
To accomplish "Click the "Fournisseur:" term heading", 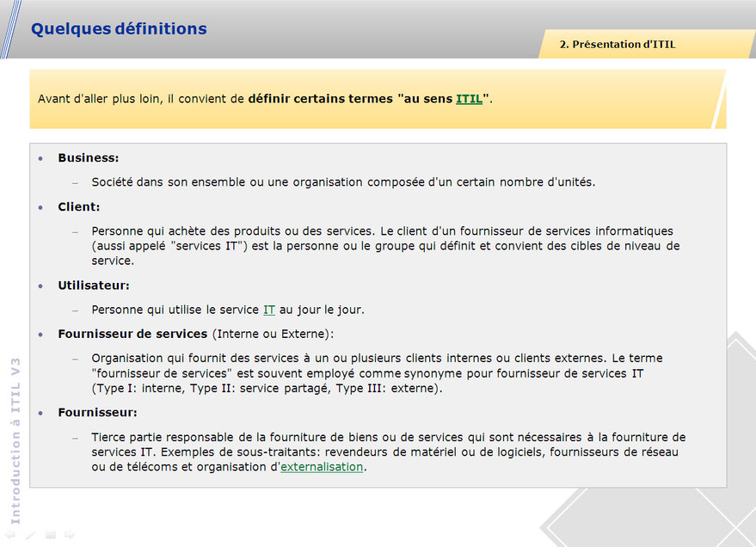I will coord(97,413).
